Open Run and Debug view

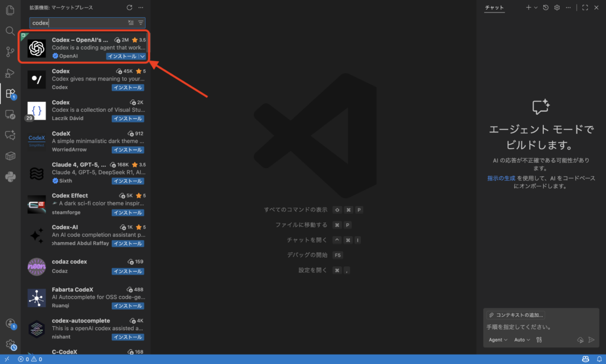[x=10, y=73]
